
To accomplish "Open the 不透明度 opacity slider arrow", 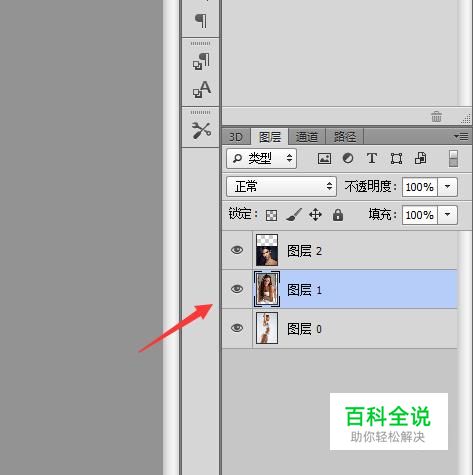I will coord(447,187).
